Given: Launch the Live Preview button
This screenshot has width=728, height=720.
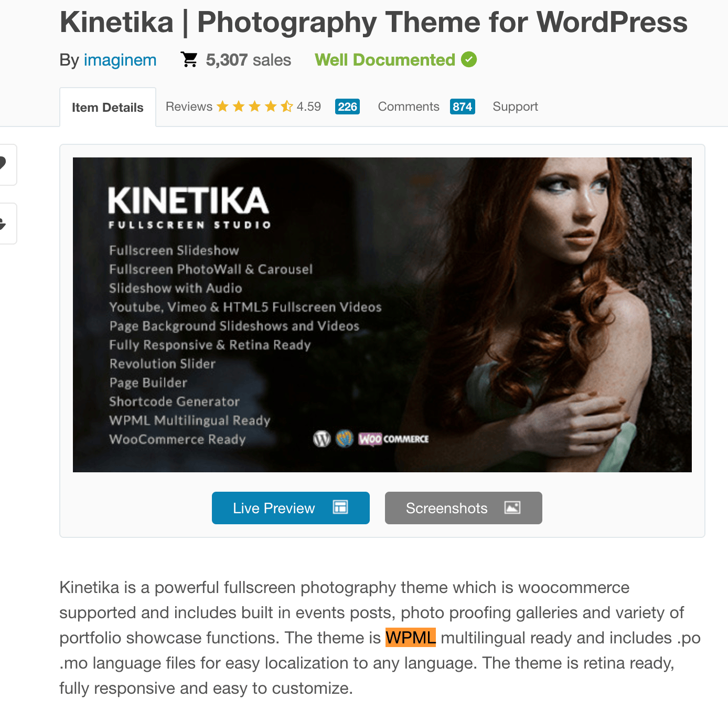Looking at the screenshot, I should click(291, 508).
